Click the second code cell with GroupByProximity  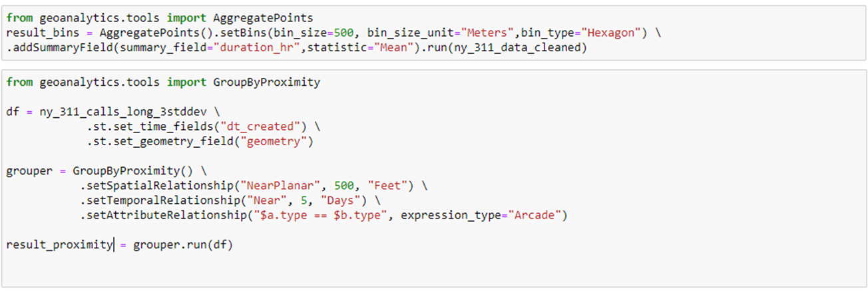click(x=433, y=178)
